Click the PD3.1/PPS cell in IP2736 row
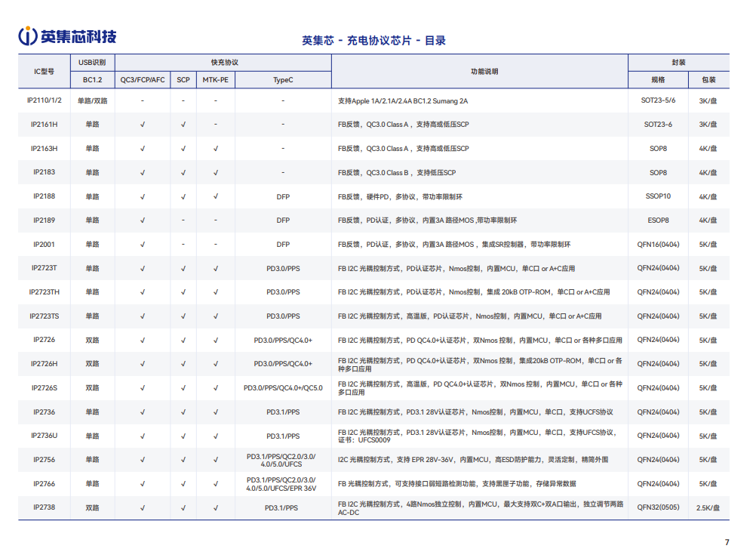Screen dimensions: 756x558 (x=283, y=412)
